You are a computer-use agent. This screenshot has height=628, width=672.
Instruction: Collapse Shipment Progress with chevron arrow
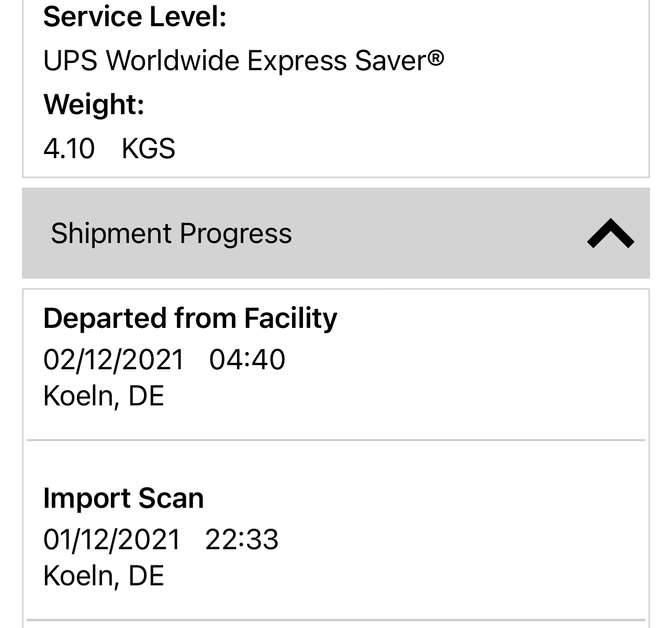610,234
